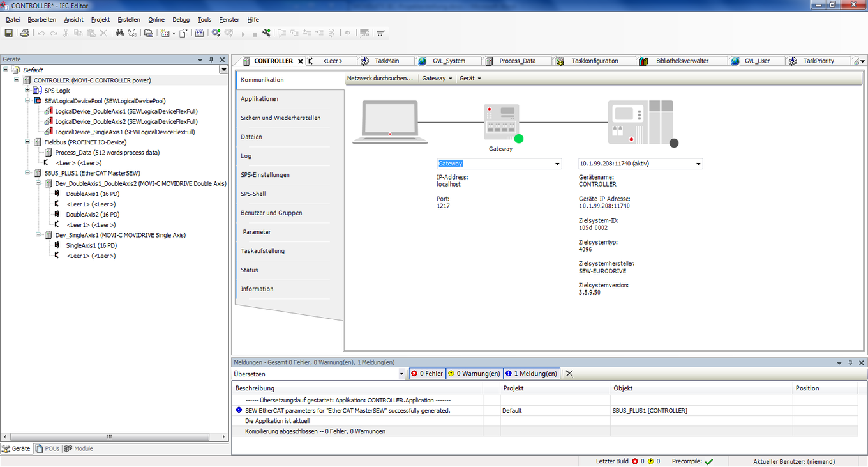This screenshot has height=467, width=868.
Task: Click the device tree horizontal scrollbar
Action: coord(108,437)
